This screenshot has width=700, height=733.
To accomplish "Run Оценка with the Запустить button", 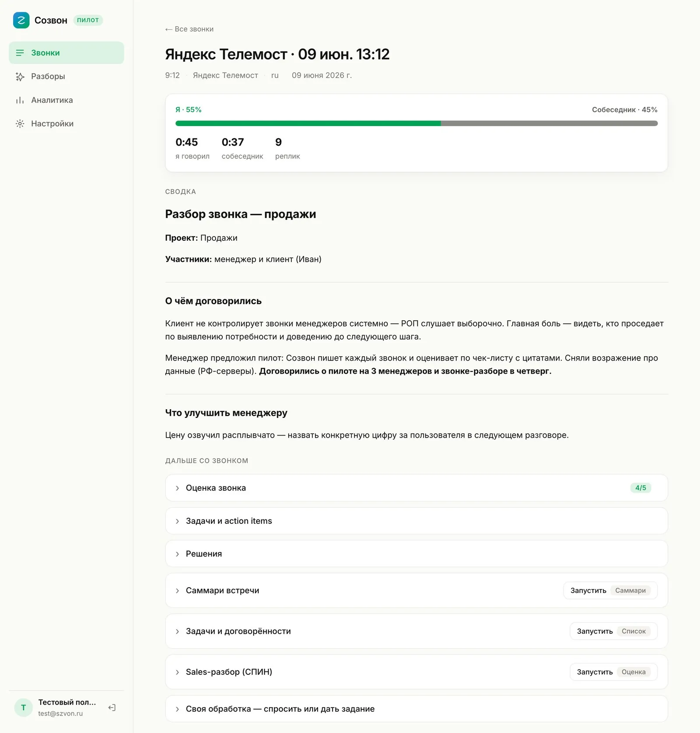I will [x=613, y=672].
